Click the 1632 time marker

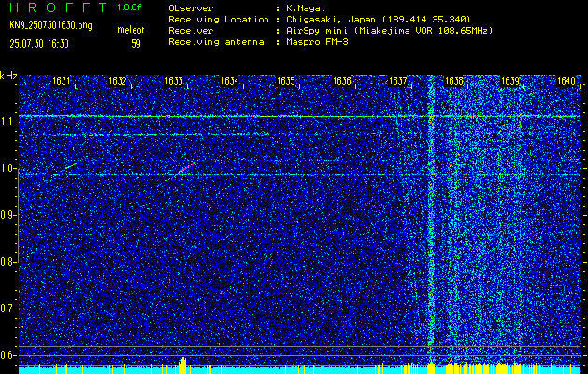[x=118, y=80]
